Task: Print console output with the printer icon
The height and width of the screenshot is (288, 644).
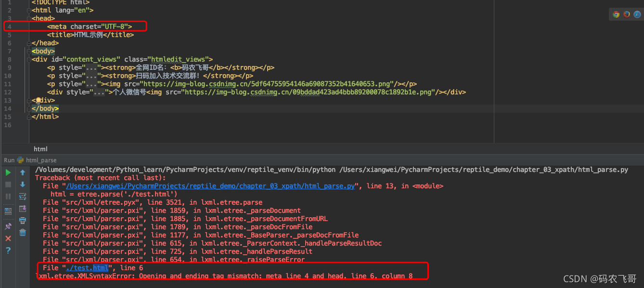Action: pyautogui.click(x=23, y=221)
